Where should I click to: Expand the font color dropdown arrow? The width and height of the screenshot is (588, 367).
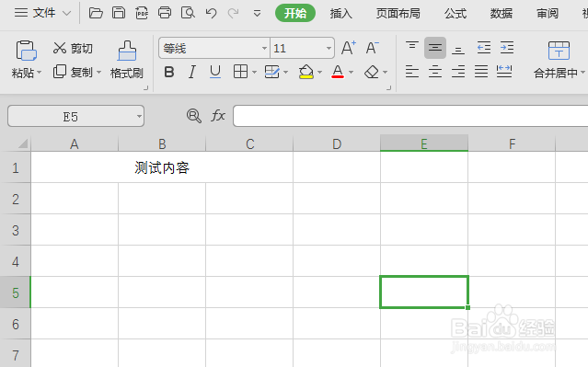(351, 72)
